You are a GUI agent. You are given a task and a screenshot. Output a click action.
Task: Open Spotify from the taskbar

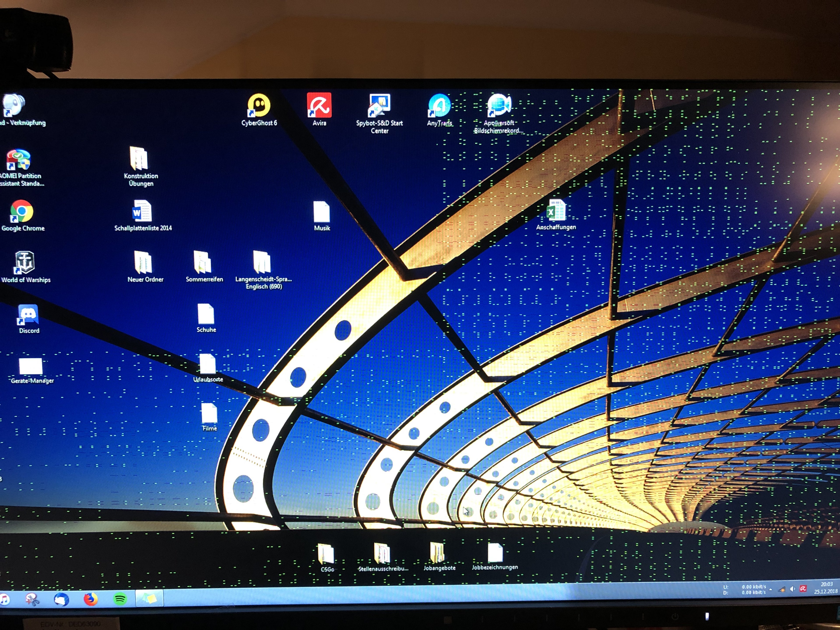coord(120,599)
